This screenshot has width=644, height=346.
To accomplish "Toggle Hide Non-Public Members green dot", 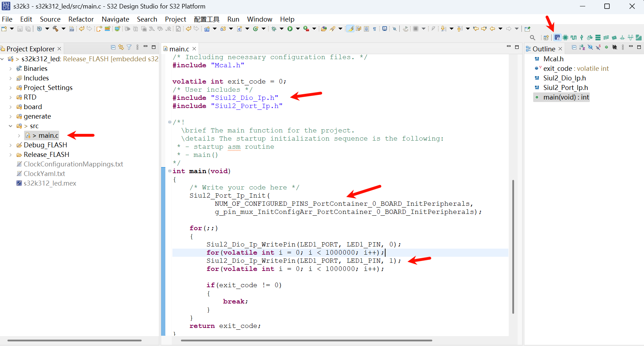I will coord(606,47).
